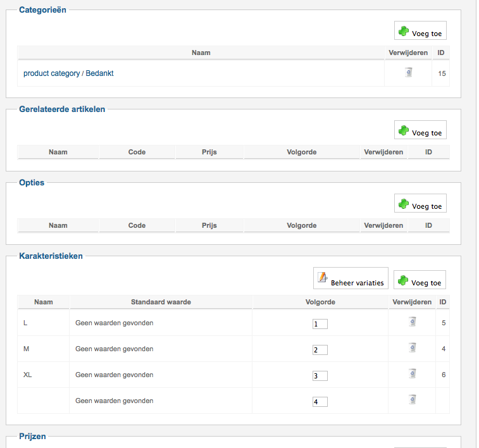
Task: Click Naam header in Categorieën table
Action: tap(201, 53)
